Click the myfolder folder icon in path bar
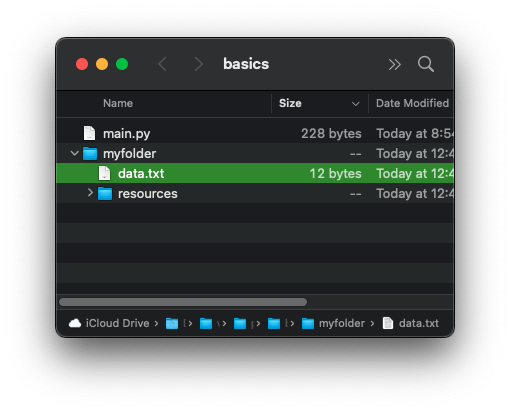The height and width of the screenshot is (411, 510). [308, 323]
